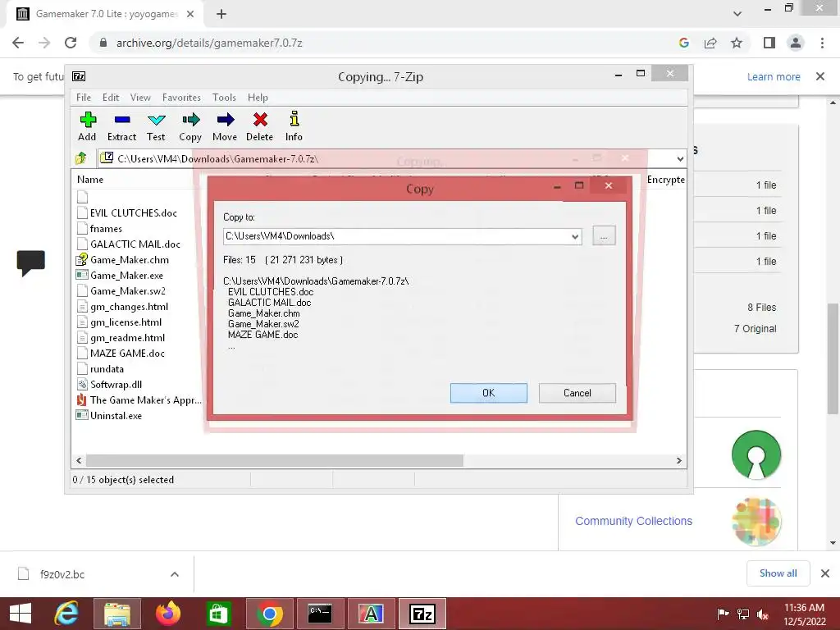Click the Add toolbar icon in 7-Zip
The height and width of the screenshot is (630, 840).
tap(87, 126)
